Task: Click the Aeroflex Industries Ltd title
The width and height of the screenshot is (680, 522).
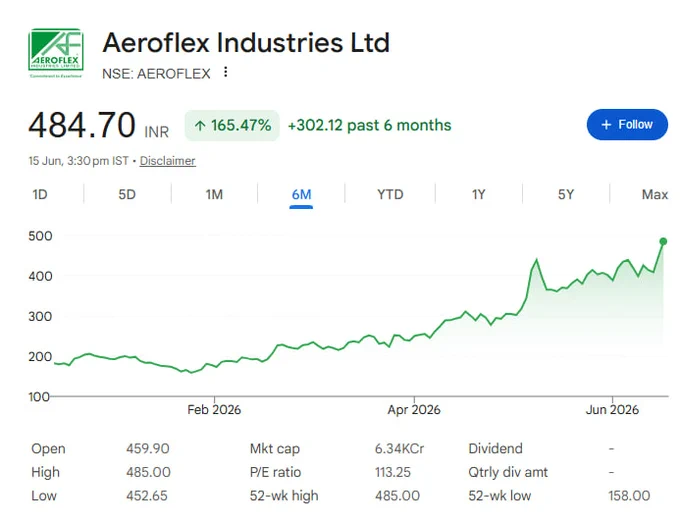Action: coord(246,42)
